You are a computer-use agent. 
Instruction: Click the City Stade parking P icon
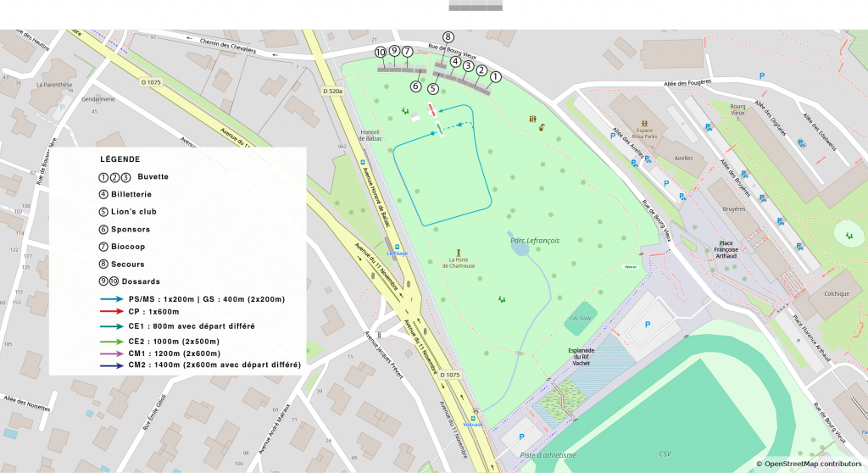648,324
